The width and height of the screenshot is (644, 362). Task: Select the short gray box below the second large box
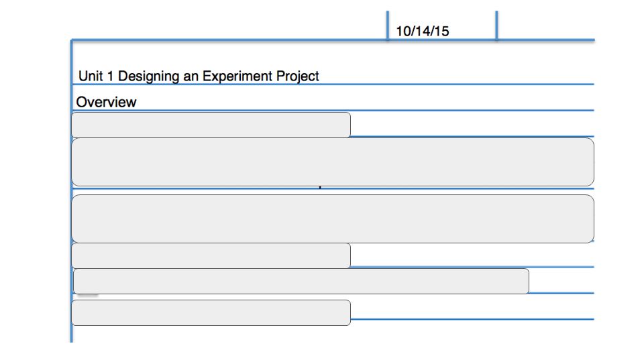tap(211, 255)
